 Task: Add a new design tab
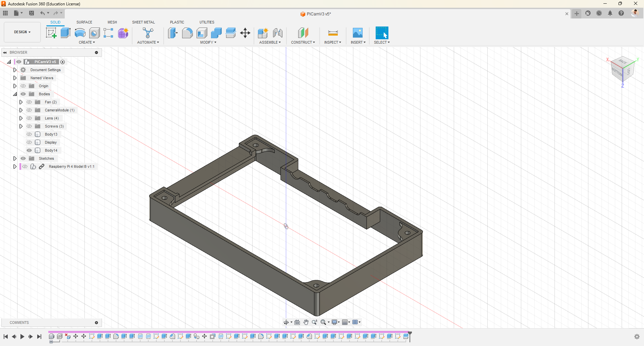coord(577,14)
